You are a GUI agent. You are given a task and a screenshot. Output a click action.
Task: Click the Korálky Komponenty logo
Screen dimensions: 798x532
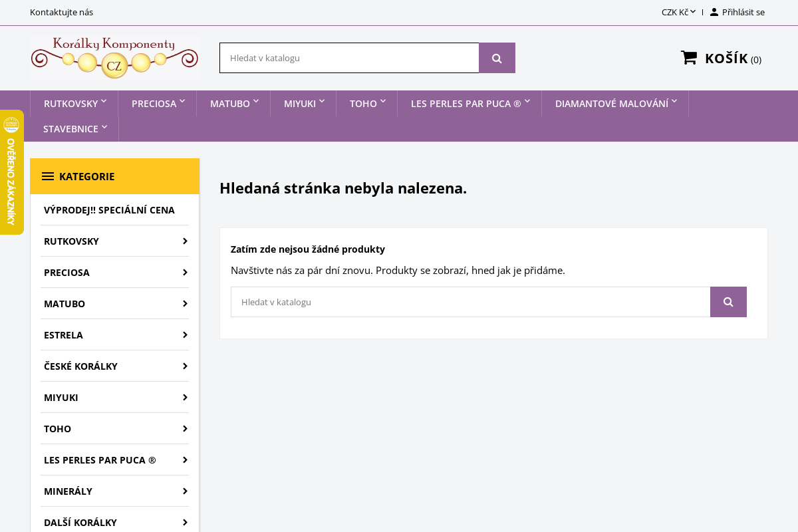point(114,58)
